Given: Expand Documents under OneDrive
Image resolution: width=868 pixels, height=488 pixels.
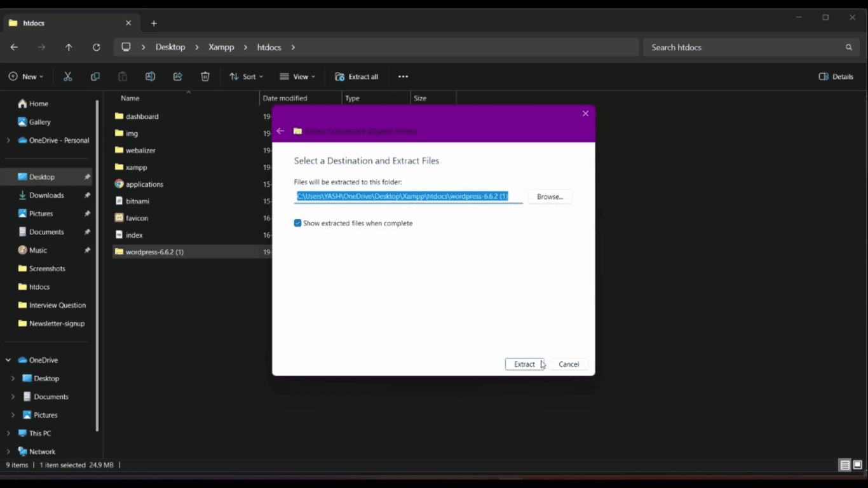Looking at the screenshot, I should [13, 397].
